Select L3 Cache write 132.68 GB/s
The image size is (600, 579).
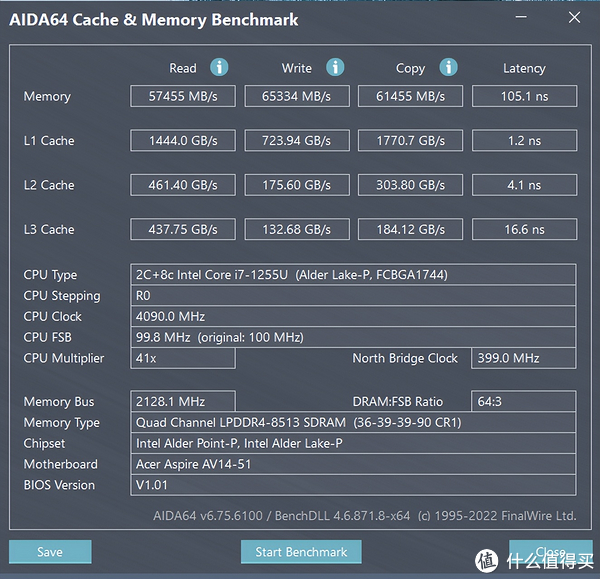click(297, 229)
